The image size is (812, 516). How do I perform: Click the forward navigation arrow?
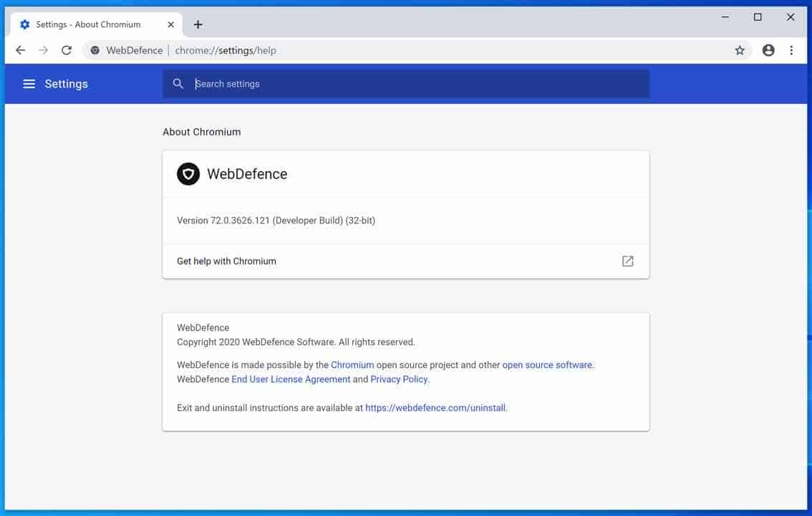point(44,50)
